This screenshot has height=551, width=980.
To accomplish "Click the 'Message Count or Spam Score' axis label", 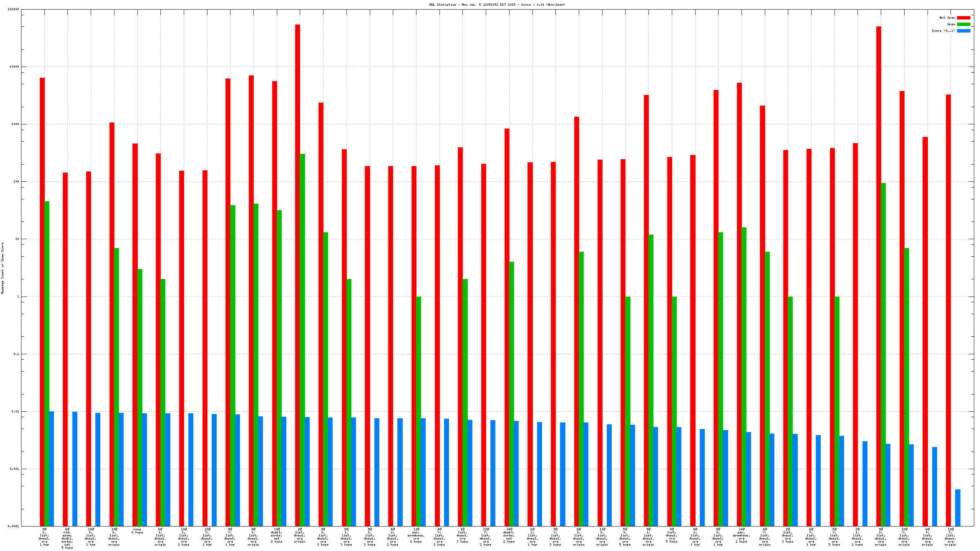I will [3, 268].
